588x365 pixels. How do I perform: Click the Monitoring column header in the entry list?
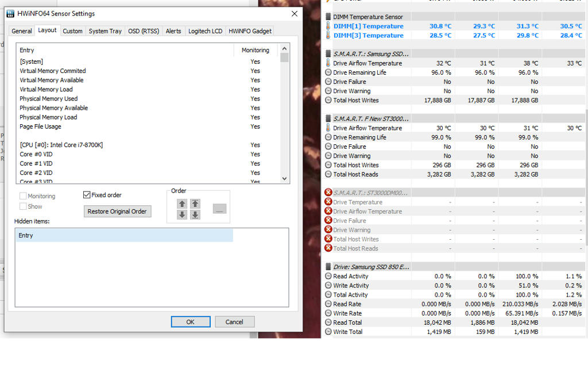click(256, 50)
